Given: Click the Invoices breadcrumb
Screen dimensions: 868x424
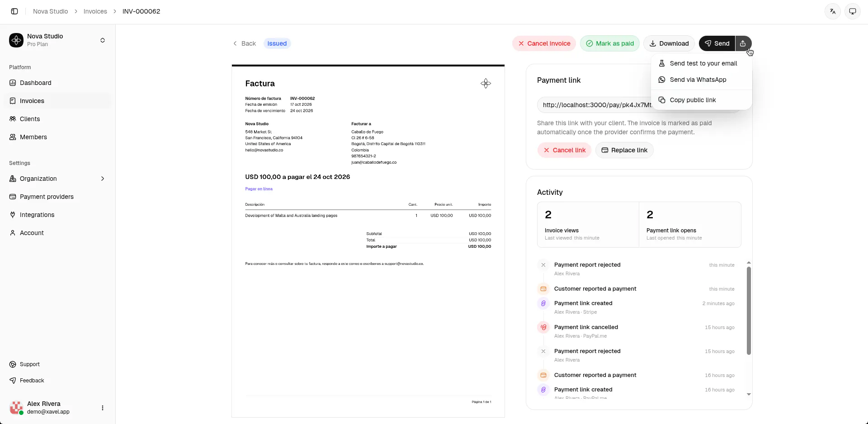Looking at the screenshot, I should (x=95, y=11).
